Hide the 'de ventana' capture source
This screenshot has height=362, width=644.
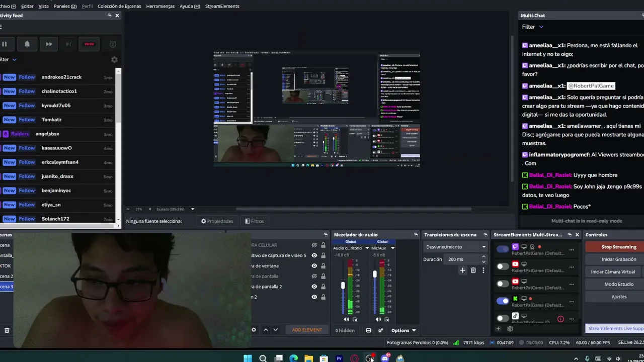[314, 266]
